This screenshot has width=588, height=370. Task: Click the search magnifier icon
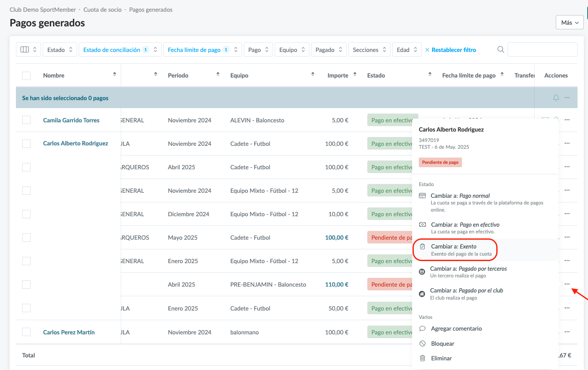pos(500,49)
